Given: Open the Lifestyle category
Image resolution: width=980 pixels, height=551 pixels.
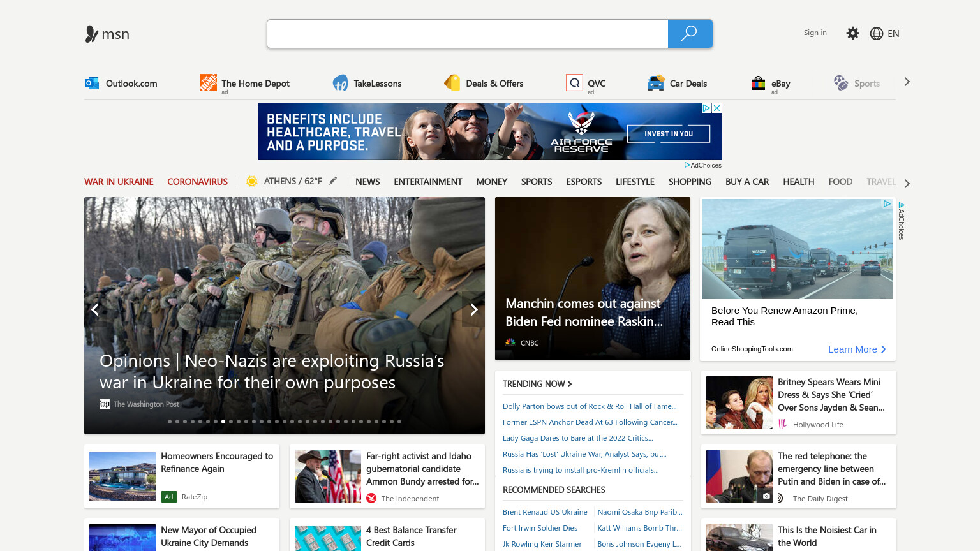Looking at the screenshot, I should [635, 182].
